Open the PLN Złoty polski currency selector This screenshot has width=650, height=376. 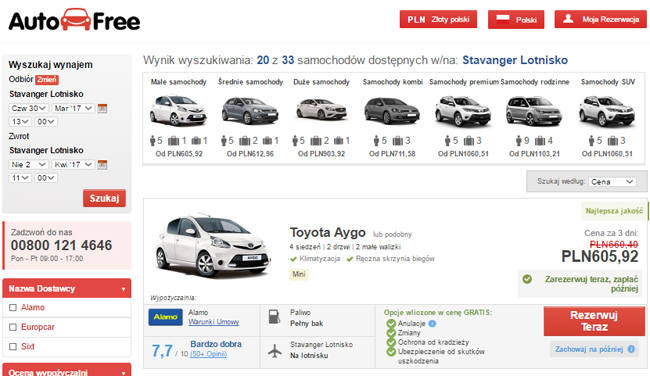(438, 19)
